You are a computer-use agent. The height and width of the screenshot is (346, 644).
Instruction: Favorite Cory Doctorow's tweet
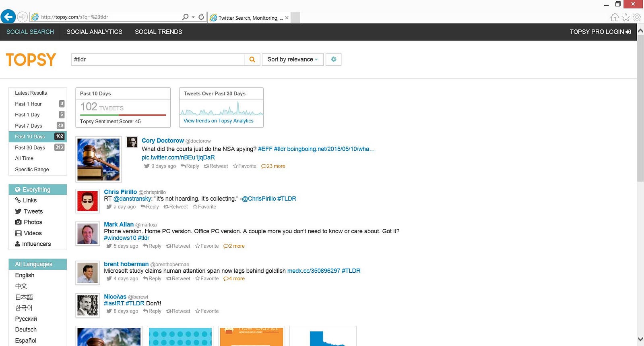click(x=244, y=166)
